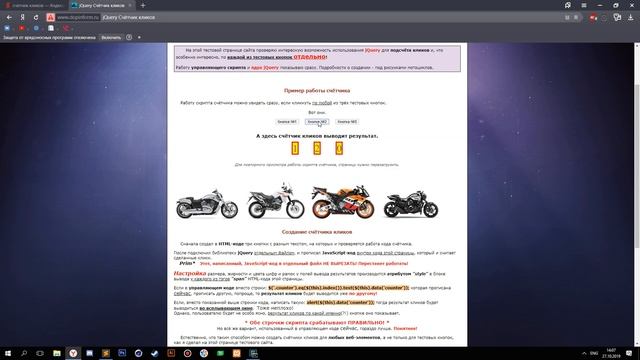Viewport: 640px width, 360px height.
Task: Open the Windows notification center
Action: [x=629, y=353]
